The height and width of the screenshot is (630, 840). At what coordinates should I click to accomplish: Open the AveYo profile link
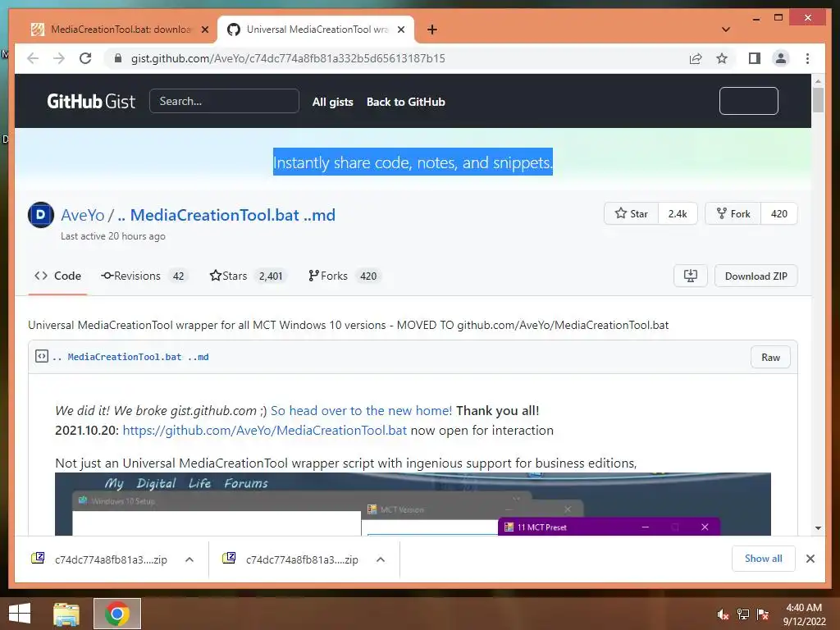point(83,215)
